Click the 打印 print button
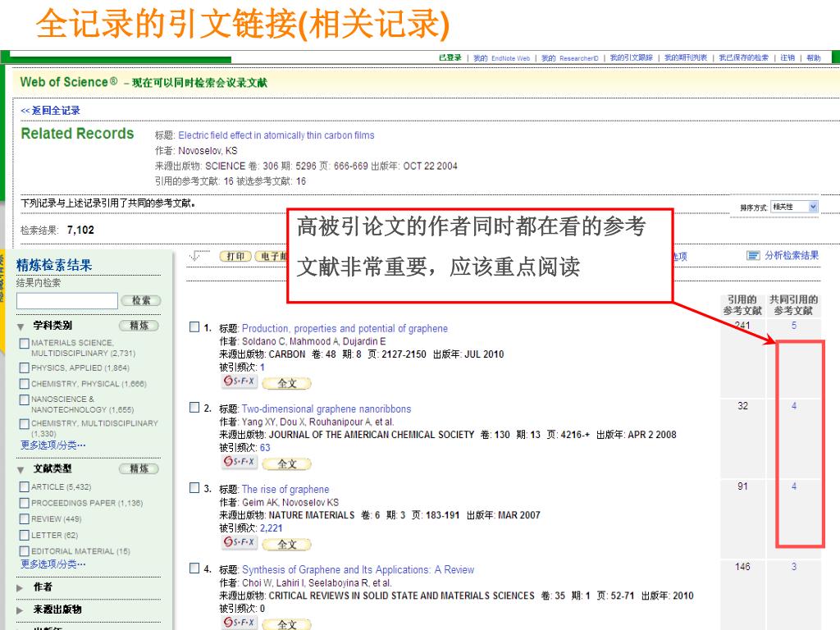This screenshot has width=840, height=630. click(x=235, y=256)
